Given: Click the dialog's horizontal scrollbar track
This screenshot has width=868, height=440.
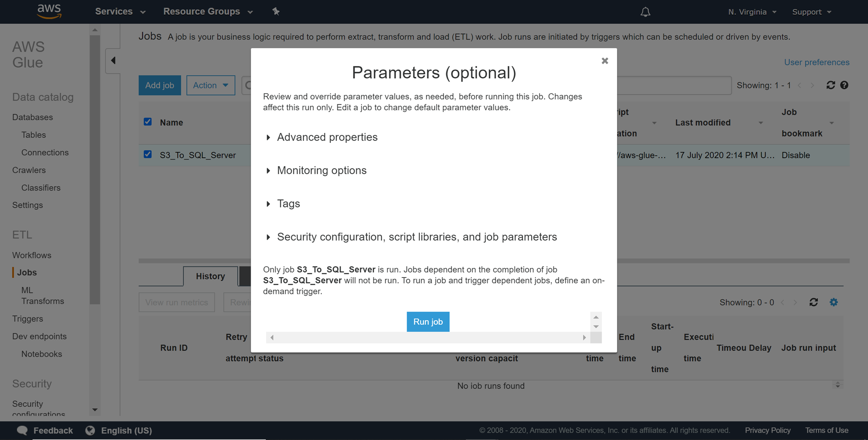Looking at the screenshot, I should tap(427, 337).
